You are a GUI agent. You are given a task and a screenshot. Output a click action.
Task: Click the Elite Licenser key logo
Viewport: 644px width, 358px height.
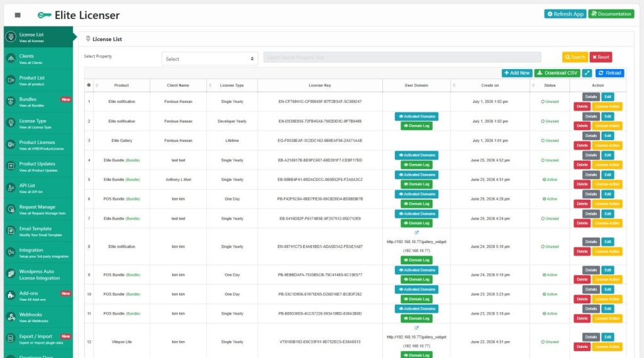click(x=45, y=15)
